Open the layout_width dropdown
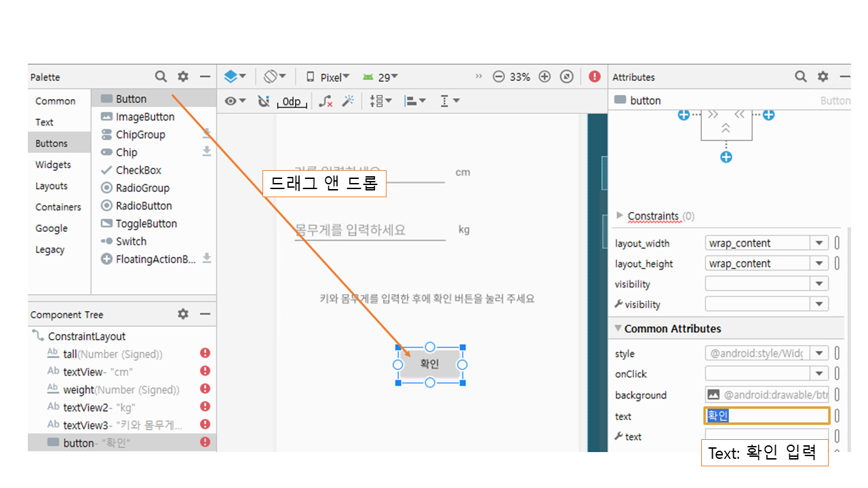This screenshot has width=868, height=488. coord(819,243)
